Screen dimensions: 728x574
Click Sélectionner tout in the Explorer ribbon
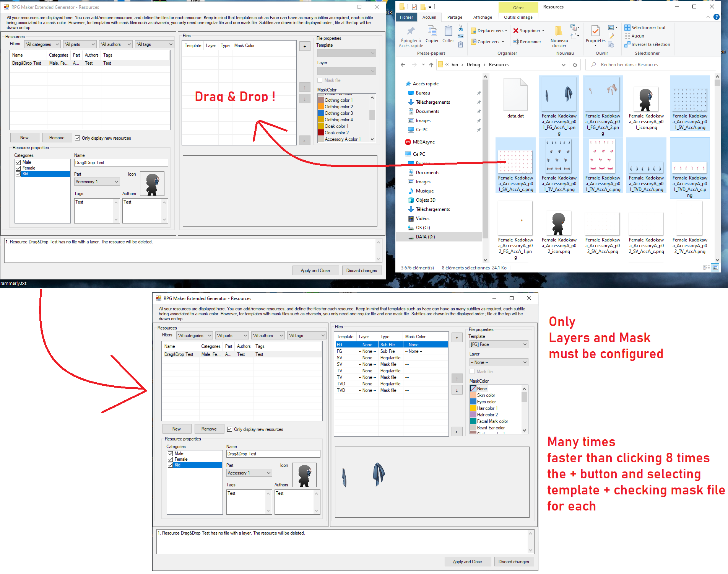tap(645, 28)
